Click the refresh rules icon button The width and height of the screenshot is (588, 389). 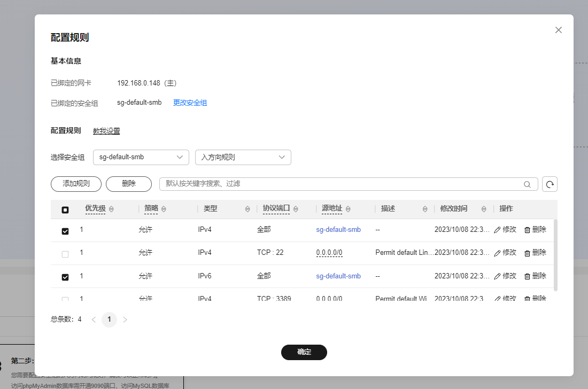(x=550, y=184)
